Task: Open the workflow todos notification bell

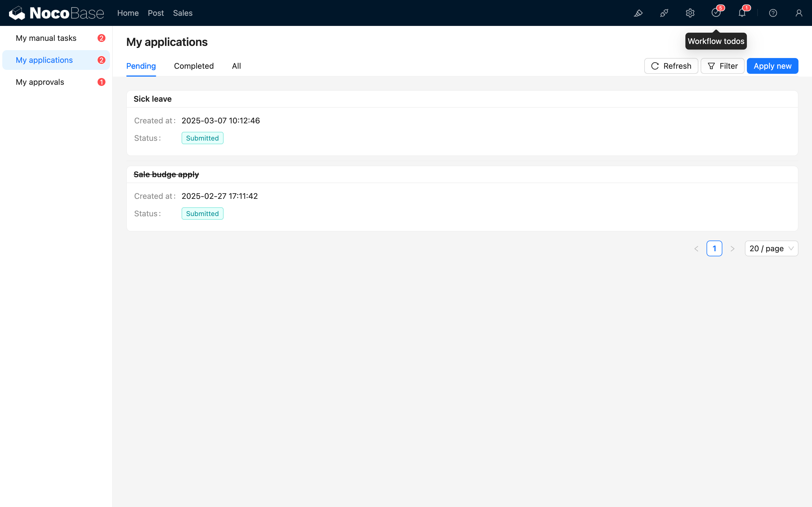Action: 716,13
